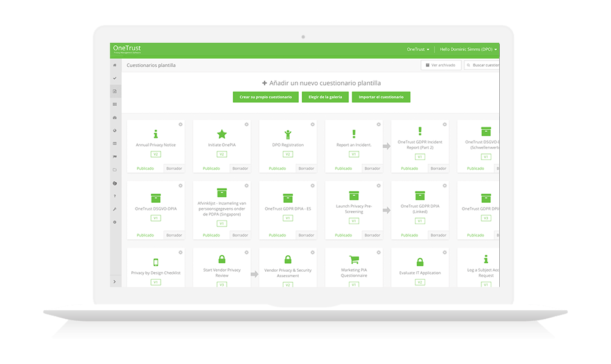Click gear on Launch Privacy Pre-Screening card
This screenshot has width=611, height=364.
coord(378,186)
